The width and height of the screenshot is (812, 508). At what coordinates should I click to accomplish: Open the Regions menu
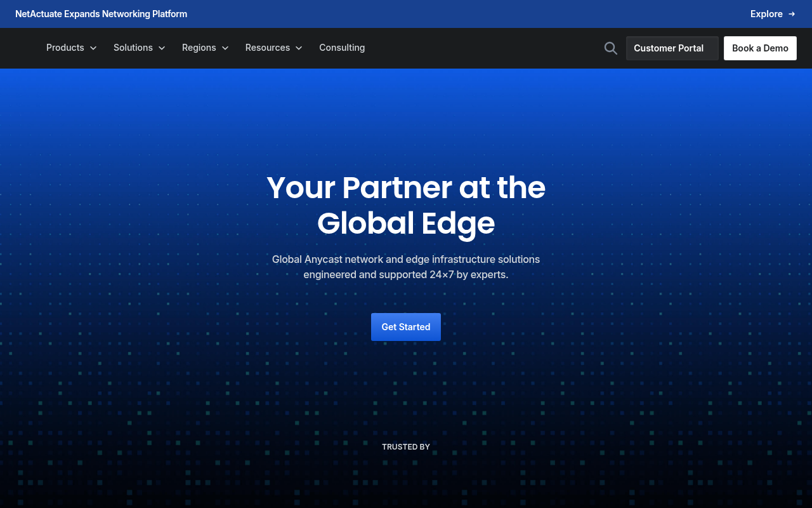206,48
